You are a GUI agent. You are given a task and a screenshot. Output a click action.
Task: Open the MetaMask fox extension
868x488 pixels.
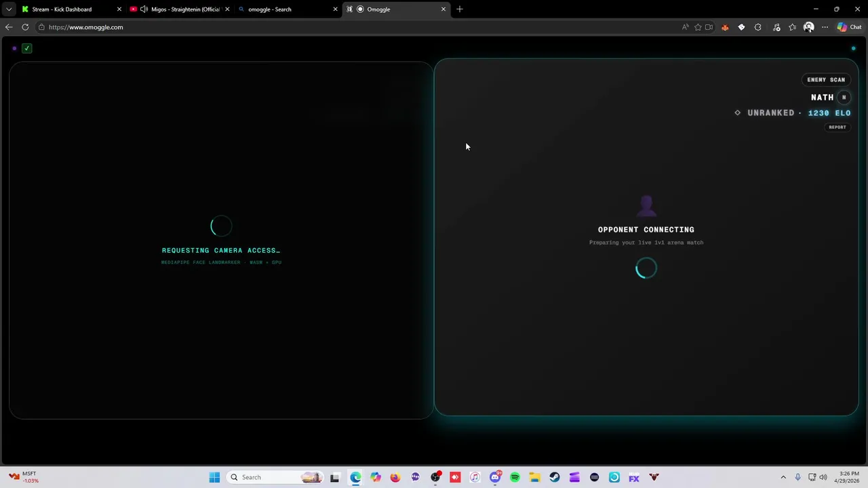point(725,27)
